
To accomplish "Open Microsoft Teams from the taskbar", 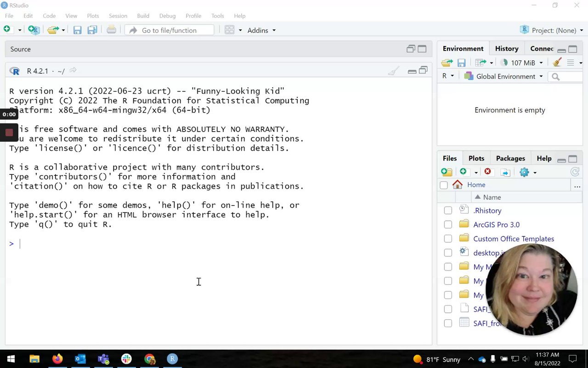I will [x=103, y=359].
